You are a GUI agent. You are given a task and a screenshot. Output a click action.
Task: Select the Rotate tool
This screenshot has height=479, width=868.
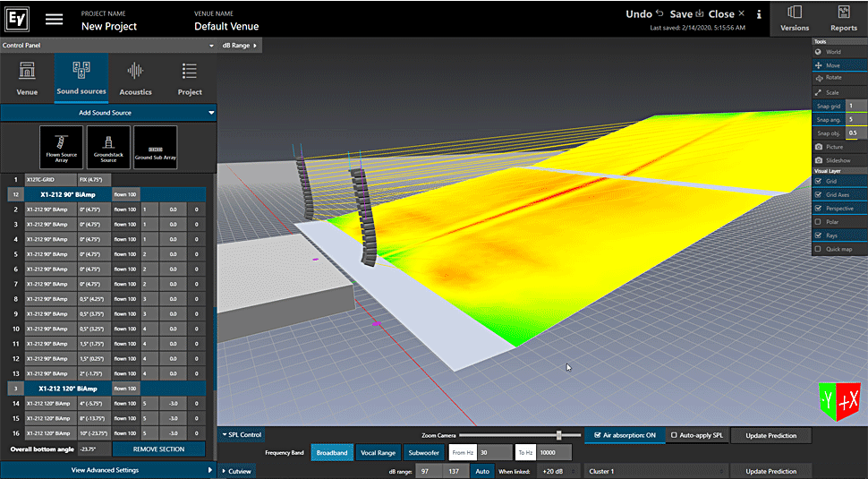(x=839, y=78)
